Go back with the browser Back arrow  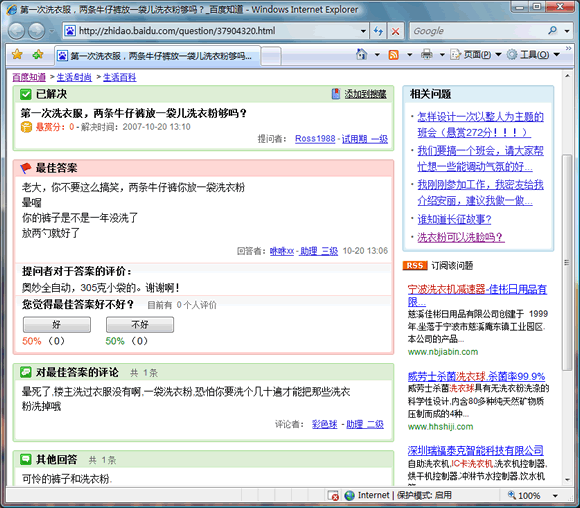[17, 31]
